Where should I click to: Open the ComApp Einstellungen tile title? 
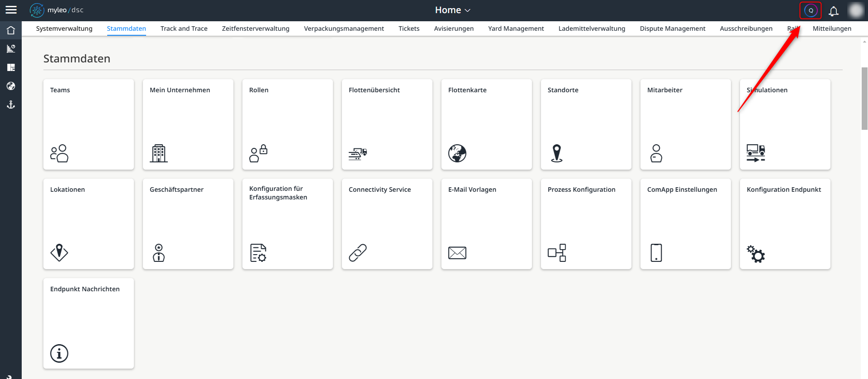682,189
